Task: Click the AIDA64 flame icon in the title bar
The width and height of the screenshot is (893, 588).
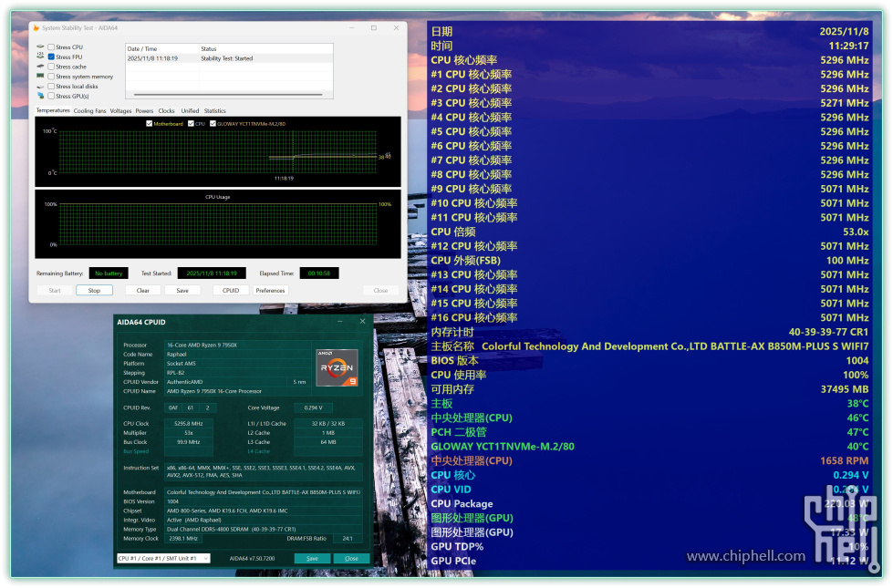Action: pyautogui.click(x=36, y=26)
